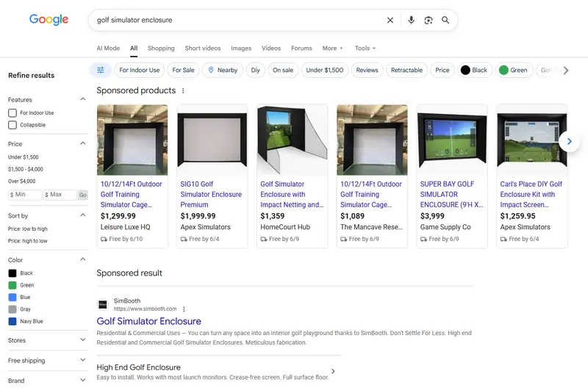Expand the Stores filter
Viewport: 588px width, 388px height.
click(x=83, y=340)
